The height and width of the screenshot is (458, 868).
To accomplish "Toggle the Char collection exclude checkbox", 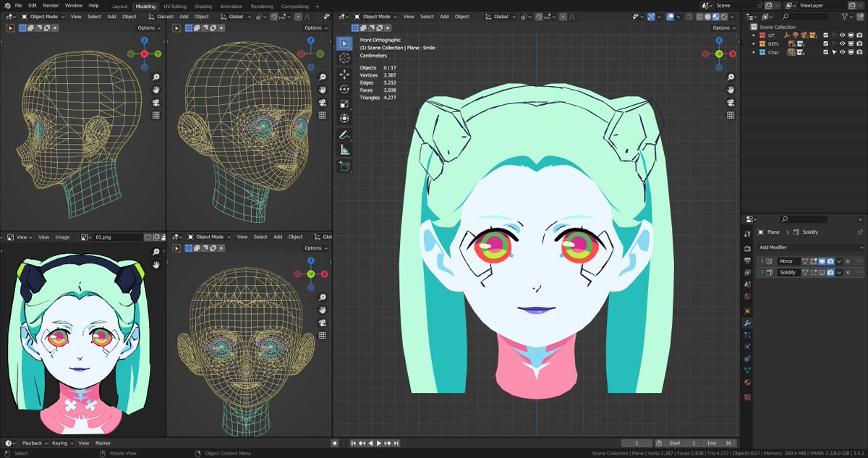I will point(826,52).
